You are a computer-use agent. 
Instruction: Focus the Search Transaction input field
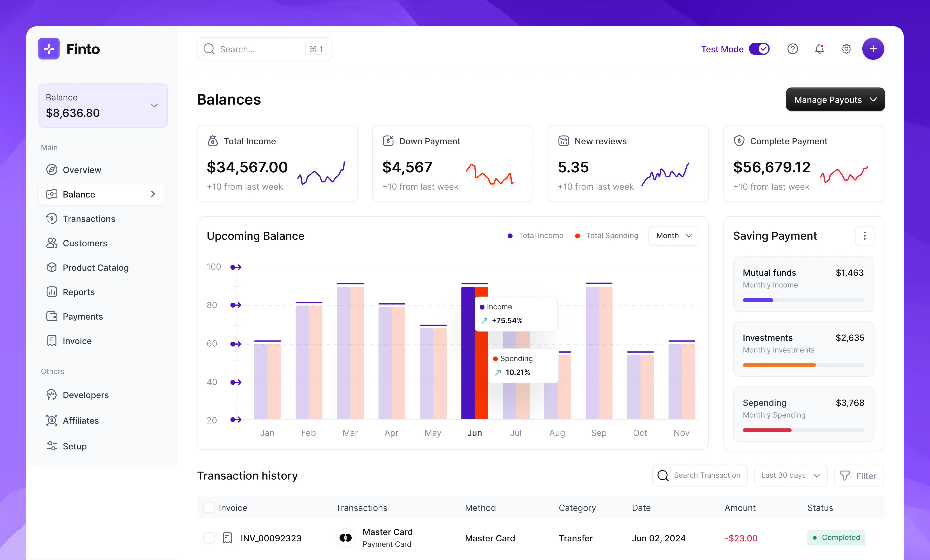click(706, 476)
